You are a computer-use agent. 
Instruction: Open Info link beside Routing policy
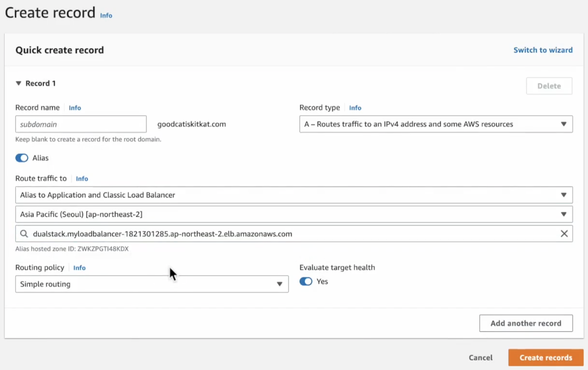pos(79,268)
